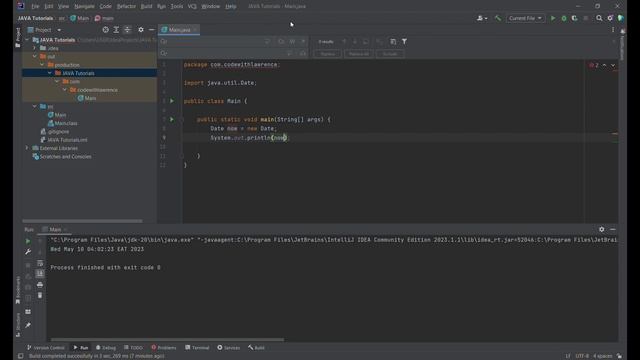Image resolution: width=640 pixels, height=360 pixels.
Task: Filter search results with funnel icon
Action: pos(404,42)
